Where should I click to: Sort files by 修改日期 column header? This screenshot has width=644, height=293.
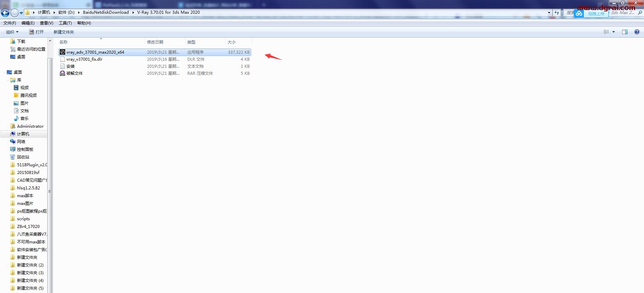tap(155, 42)
